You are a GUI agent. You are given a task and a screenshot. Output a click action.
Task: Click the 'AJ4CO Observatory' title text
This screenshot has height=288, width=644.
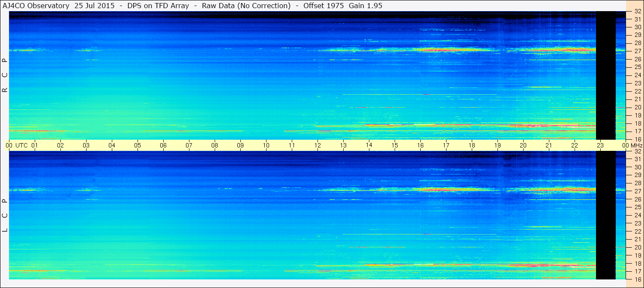coord(36,6)
